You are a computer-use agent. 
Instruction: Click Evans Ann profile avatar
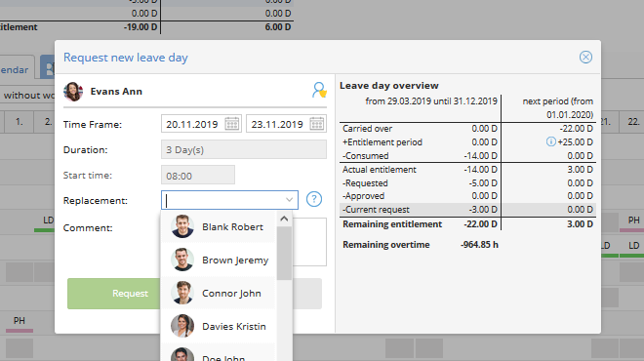pyautogui.click(x=73, y=91)
